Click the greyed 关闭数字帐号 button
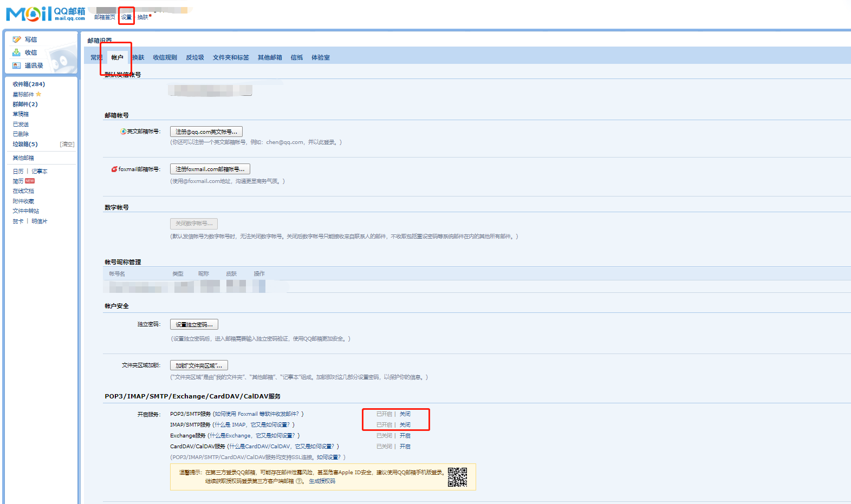This screenshot has height=504, width=851. tap(194, 223)
